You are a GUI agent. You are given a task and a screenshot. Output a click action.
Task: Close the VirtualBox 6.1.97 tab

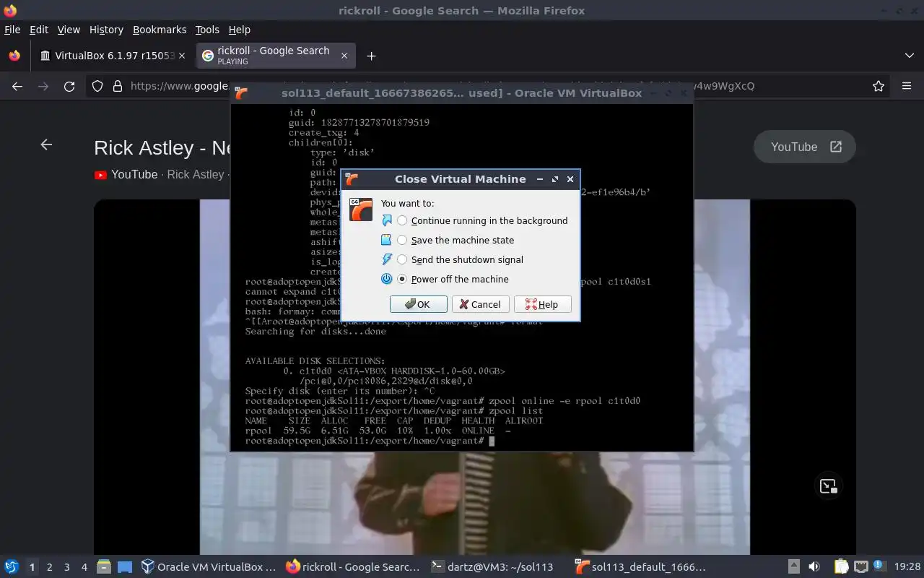(x=182, y=56)
